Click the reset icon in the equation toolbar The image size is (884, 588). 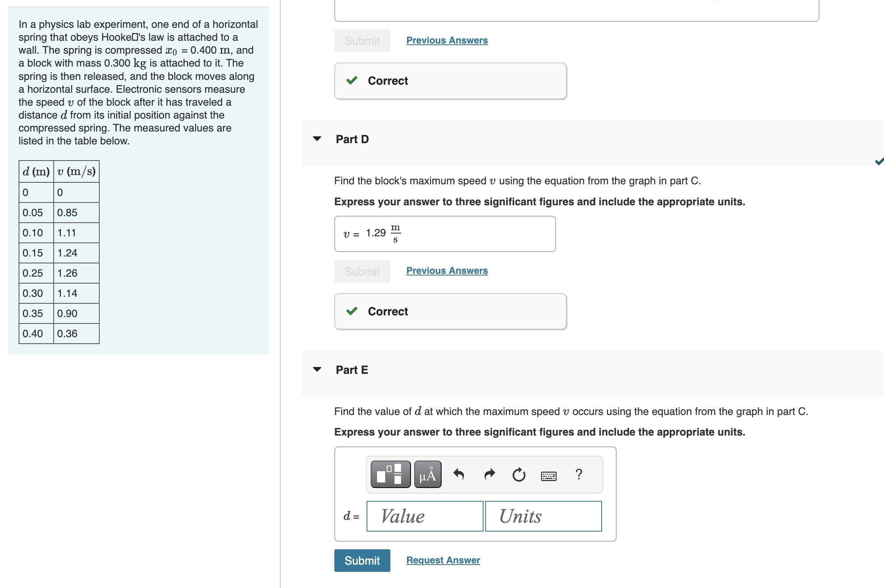[x=518, y=475]
